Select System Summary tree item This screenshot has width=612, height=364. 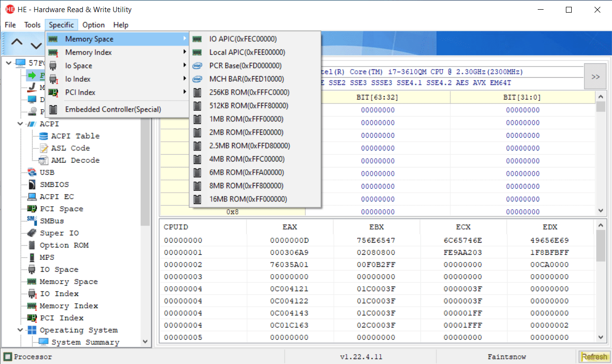tap(85, 342)
